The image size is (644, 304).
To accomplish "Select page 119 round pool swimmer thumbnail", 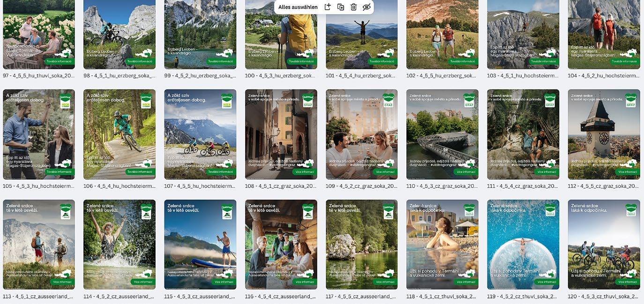I will 523,245.
